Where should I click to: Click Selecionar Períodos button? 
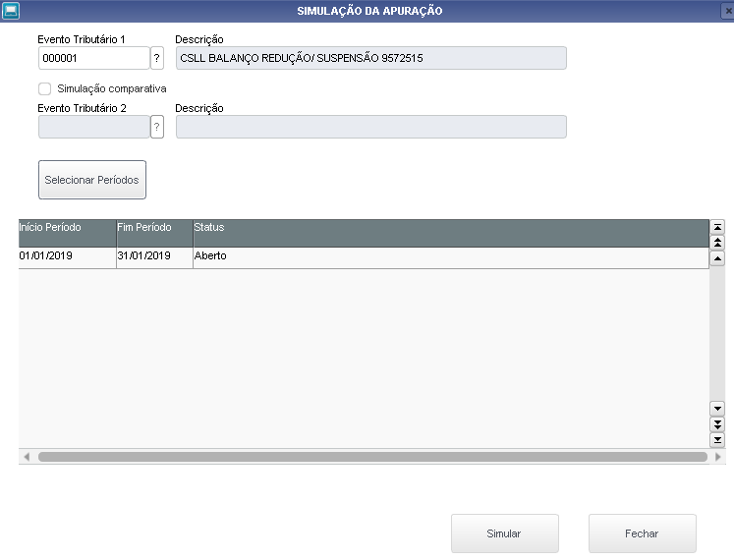pos(92,180)
